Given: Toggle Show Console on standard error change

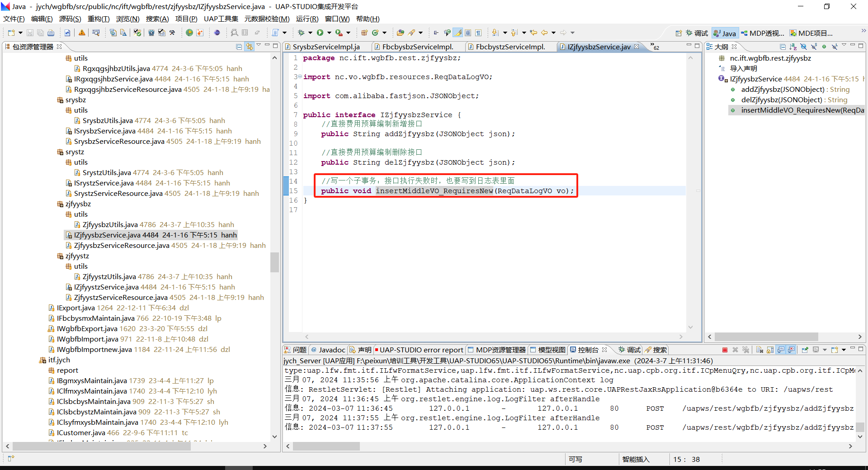Looking at the screenshot, I should coord(791,350).
